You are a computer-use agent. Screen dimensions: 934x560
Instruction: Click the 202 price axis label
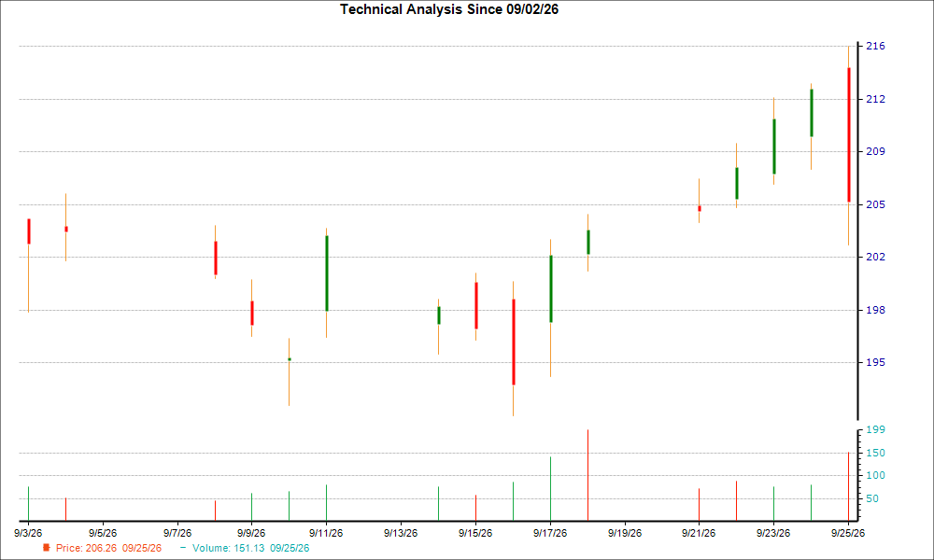(x=875, y=257)
